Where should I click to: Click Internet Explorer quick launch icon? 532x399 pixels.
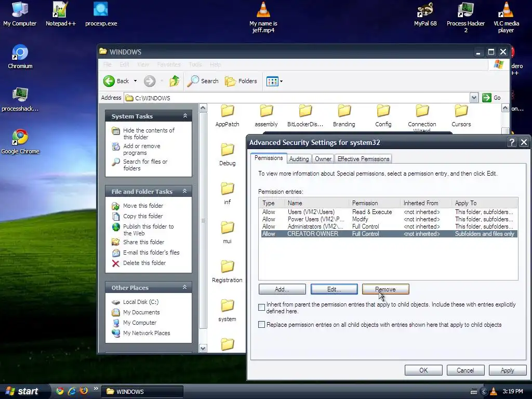click(72, 391)
